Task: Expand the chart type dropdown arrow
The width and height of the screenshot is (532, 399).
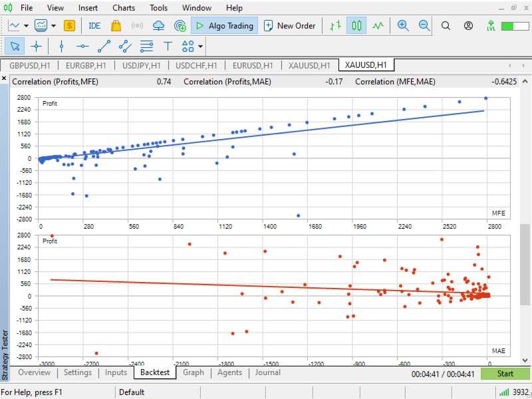Action: [26, 26]
